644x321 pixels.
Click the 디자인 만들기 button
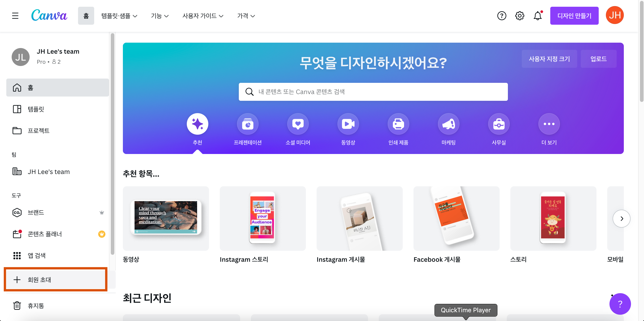click(574, 16)
